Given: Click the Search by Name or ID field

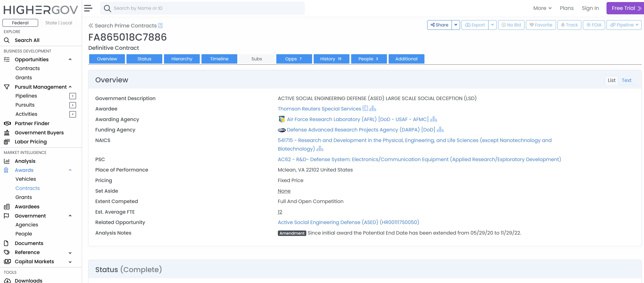Looking at the screenshot, I should 203,8.
